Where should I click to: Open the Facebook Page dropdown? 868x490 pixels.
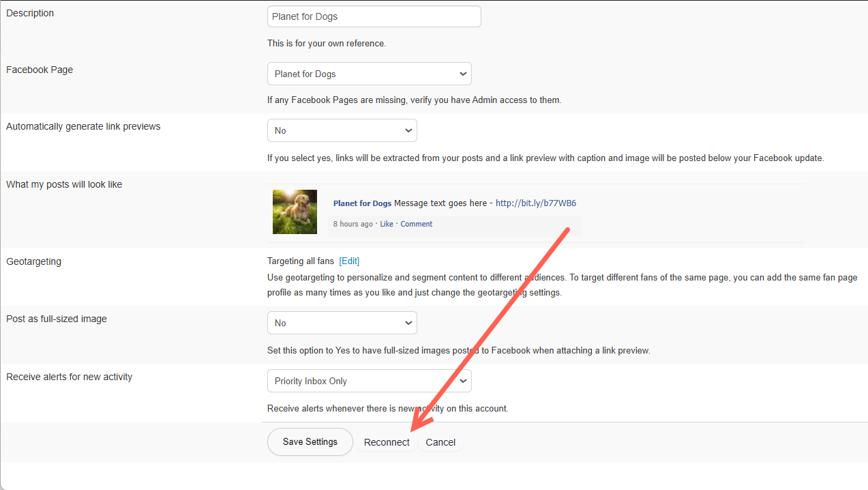(x=370, y=74)
